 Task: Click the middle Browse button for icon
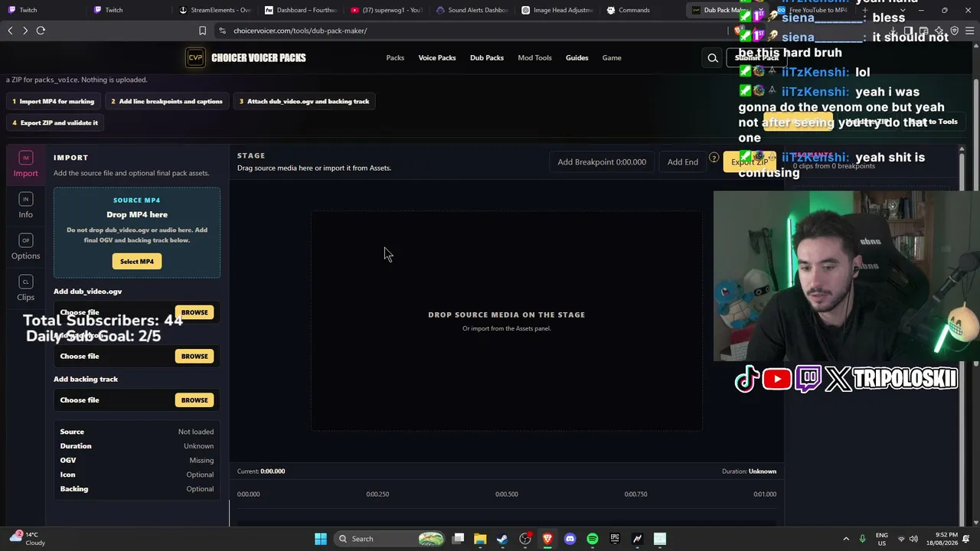tap(194, 356)
